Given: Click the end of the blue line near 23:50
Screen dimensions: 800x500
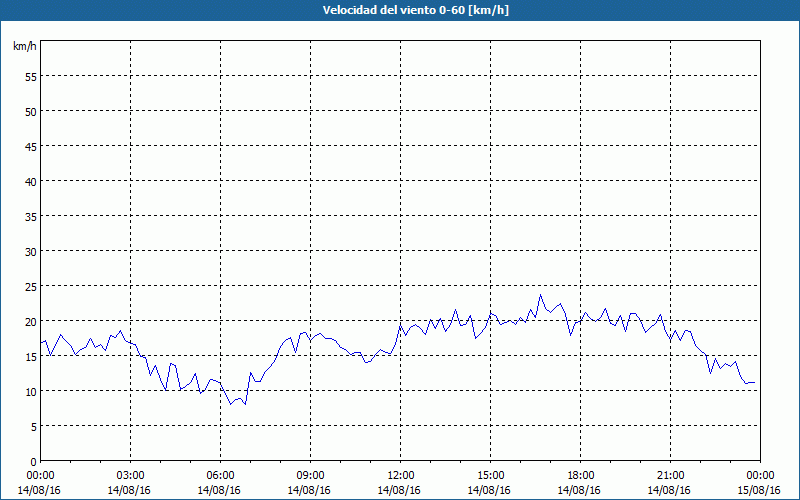Looking at the screenshot, I should (x=755, y=382).
